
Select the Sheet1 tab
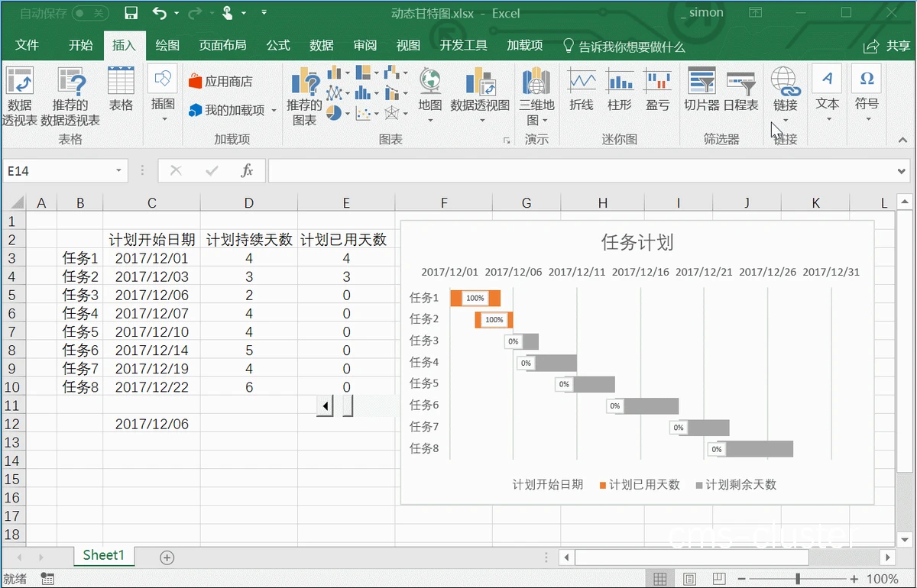point(103,555)
